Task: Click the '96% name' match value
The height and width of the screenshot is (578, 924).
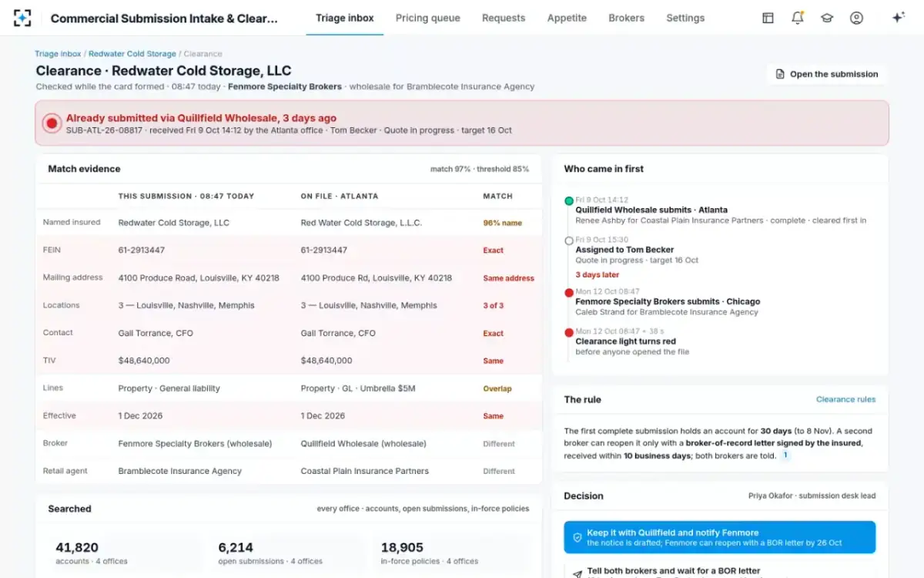Action: pyautogui.click(x=502, y=223)
